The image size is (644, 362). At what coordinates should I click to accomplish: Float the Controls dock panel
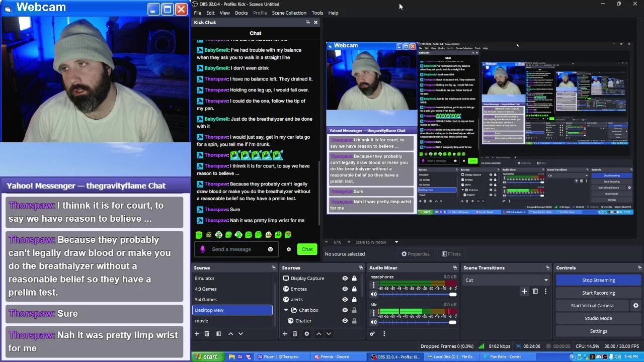[639, 268]
